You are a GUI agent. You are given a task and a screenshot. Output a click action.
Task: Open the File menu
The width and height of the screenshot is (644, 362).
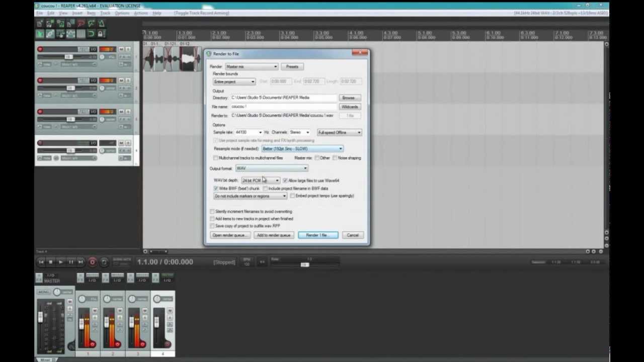pyautogui.click(x=39, y=13)
